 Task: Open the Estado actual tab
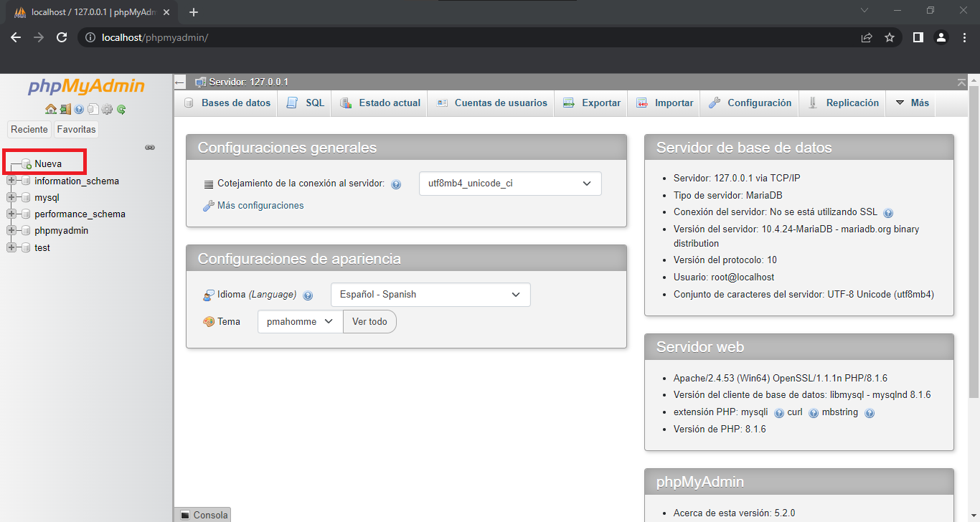tap(380, 103)
